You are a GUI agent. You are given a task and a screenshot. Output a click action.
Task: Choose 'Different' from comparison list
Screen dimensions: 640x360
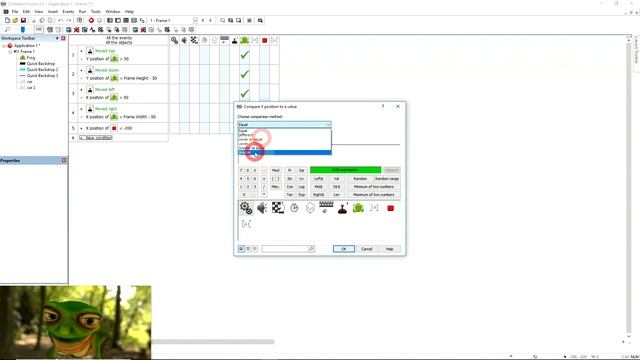pyautogui.click(x=284, y=135)
